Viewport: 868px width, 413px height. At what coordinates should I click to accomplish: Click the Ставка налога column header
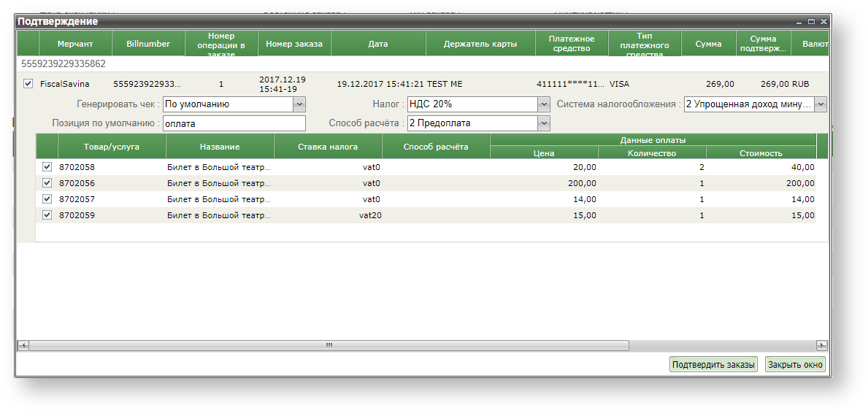[328, 147]
